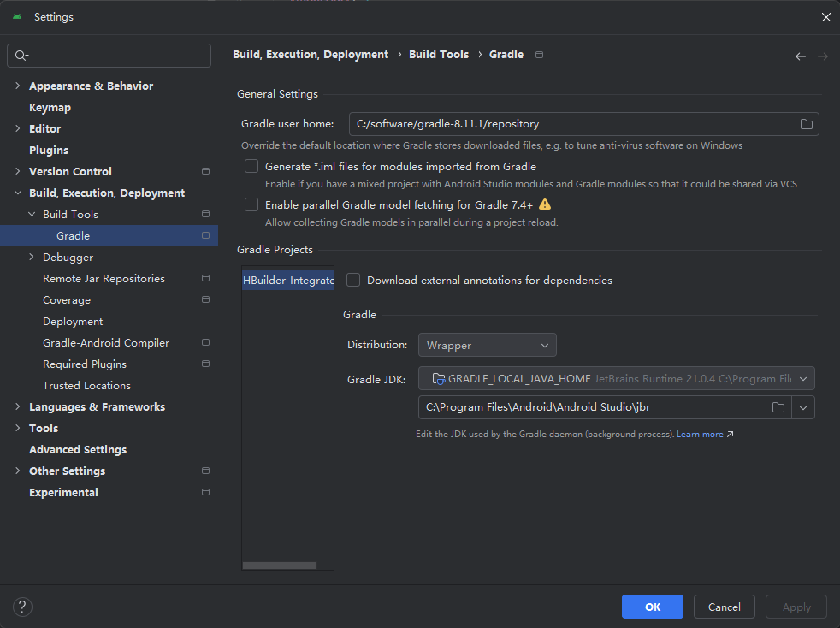
Task: Check Download external annotations for dependencies
Action: (353, 280)
